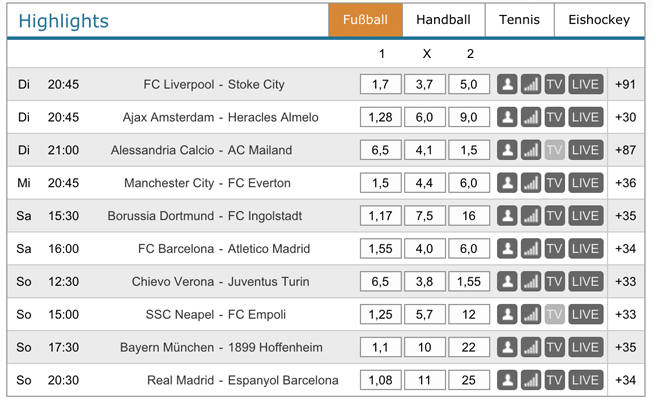Select the home win odds 1,7 for FC Liverpool
Image resolution: width=652 pixels, height=400 pixels.
(380, 84)
